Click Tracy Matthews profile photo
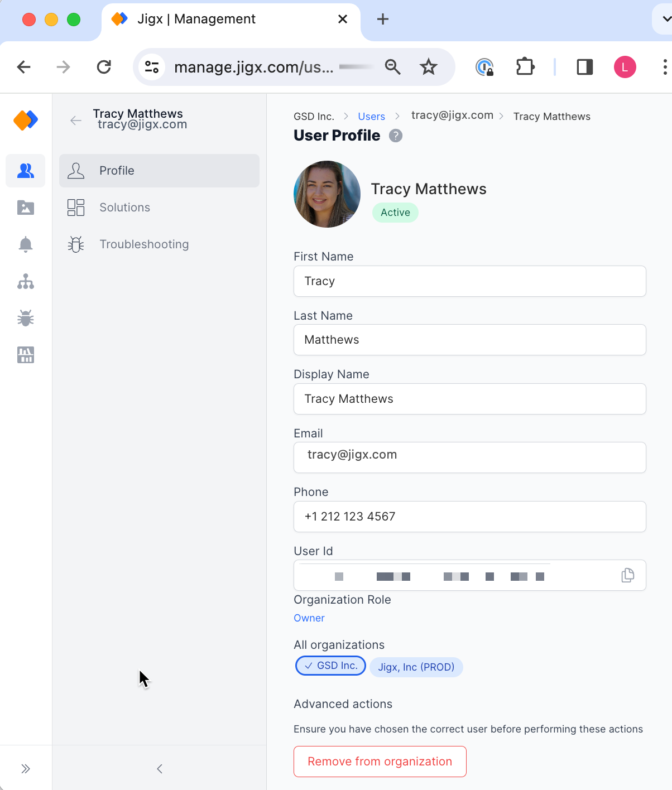Viewport: 672px width, 790px height. click(327, 194)
